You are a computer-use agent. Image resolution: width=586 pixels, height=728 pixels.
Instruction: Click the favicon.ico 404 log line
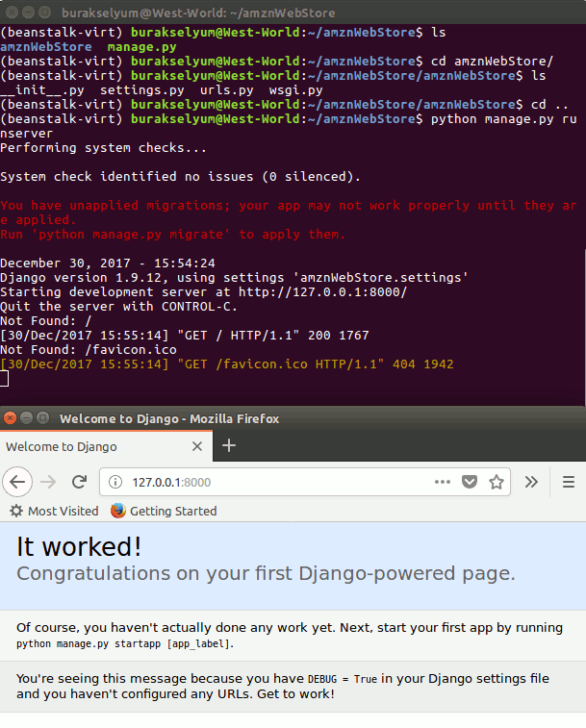click(227, 364)
